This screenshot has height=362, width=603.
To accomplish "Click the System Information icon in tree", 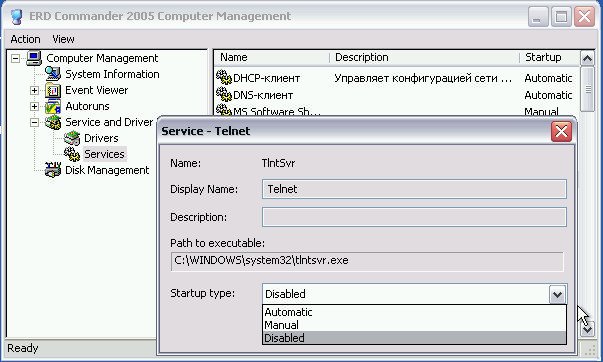I will tap(53, 73).
